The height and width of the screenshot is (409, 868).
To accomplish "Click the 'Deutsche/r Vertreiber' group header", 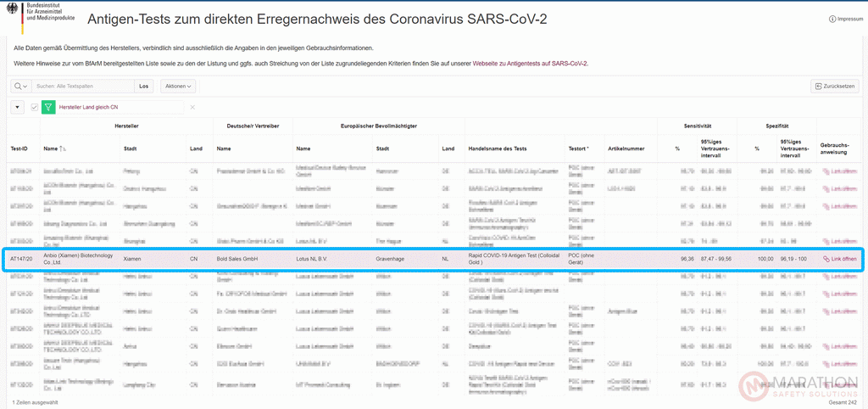I will [x=253, y=126].
